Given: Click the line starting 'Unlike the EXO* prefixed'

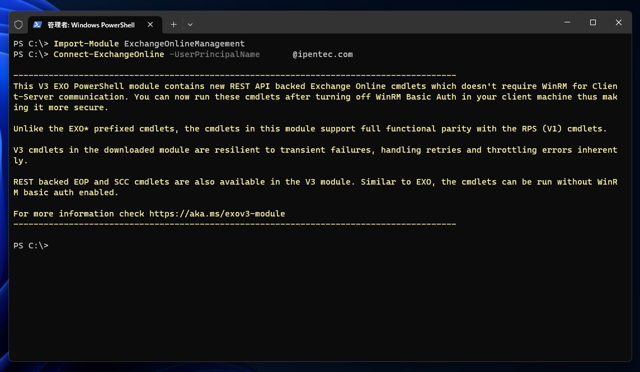Looking at the screenshot, I should pos(310,129).
